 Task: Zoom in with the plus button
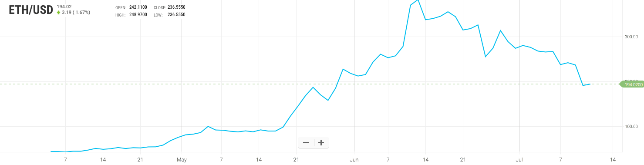point(321,142)
